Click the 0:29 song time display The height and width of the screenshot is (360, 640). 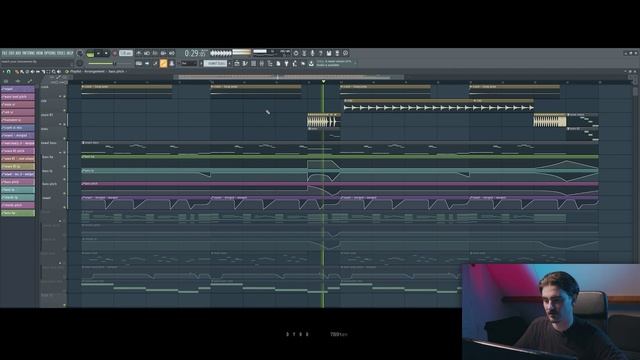195,53
